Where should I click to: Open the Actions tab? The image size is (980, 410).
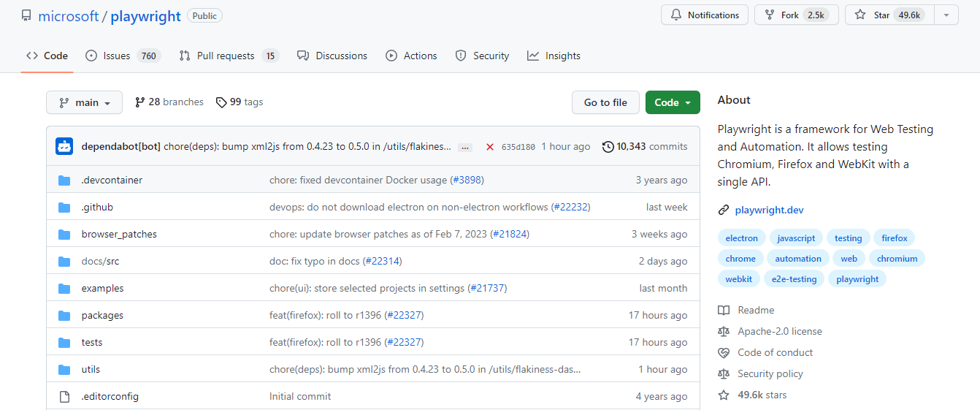411,56
